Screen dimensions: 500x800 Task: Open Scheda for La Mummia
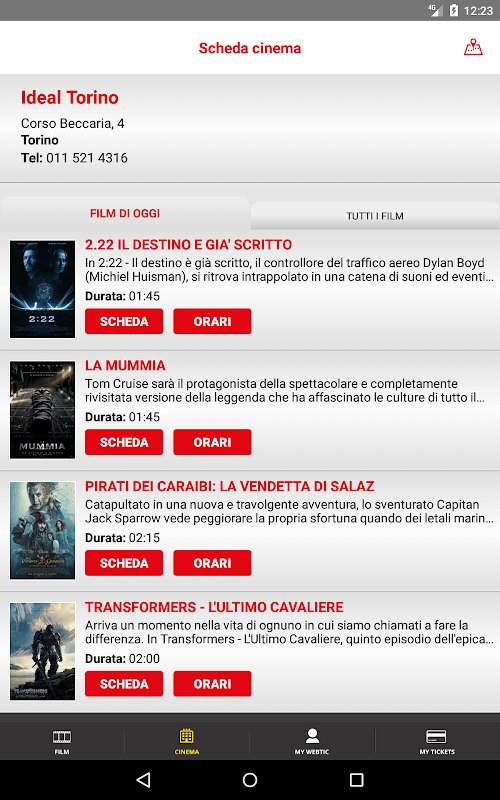[x=124, y=442]
